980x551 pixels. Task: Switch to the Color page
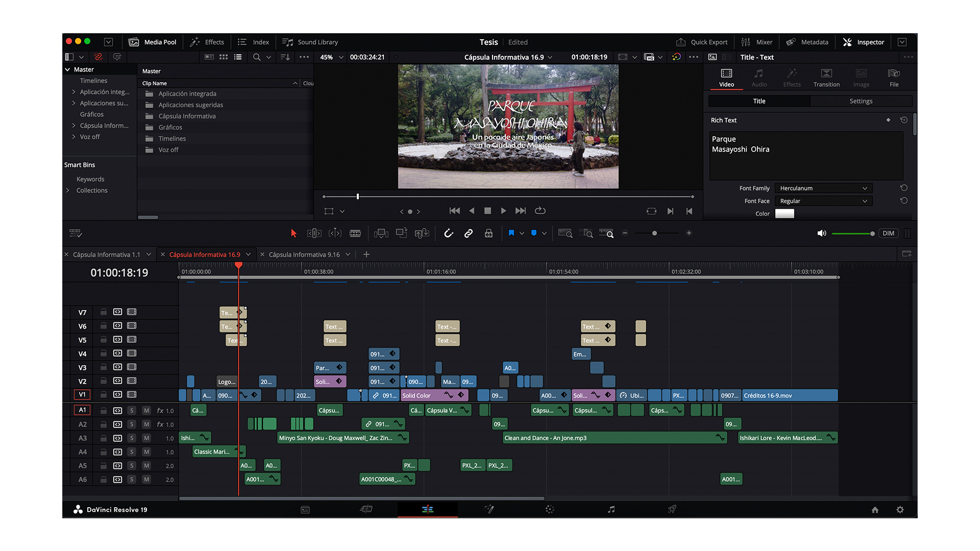(550, 509)
